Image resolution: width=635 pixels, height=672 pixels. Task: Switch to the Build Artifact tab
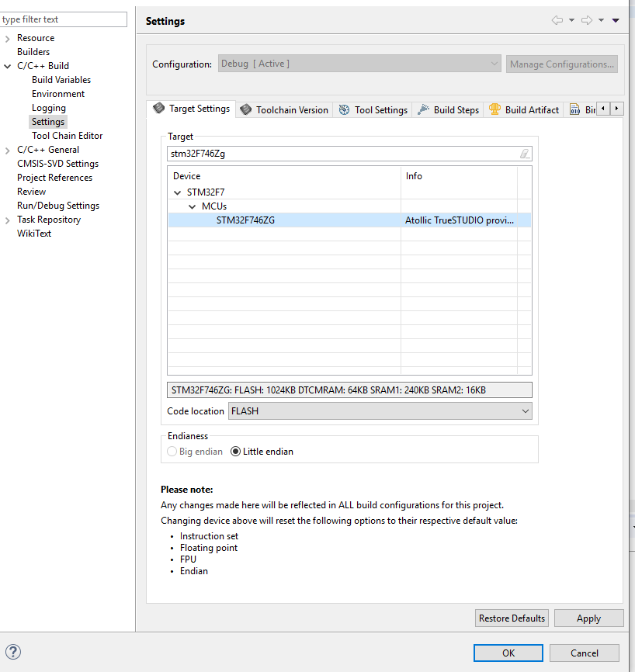pos(523,110)
